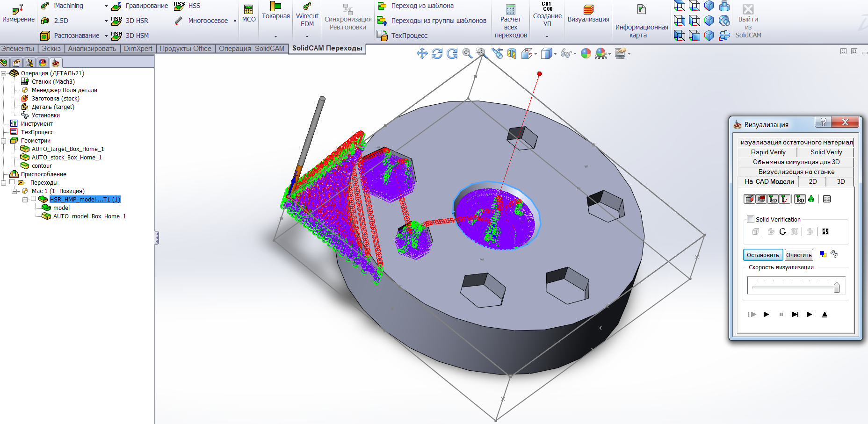Open the iMachining dropdown arrow
Screen dimensions: 868x424
[x=106, y=7]
